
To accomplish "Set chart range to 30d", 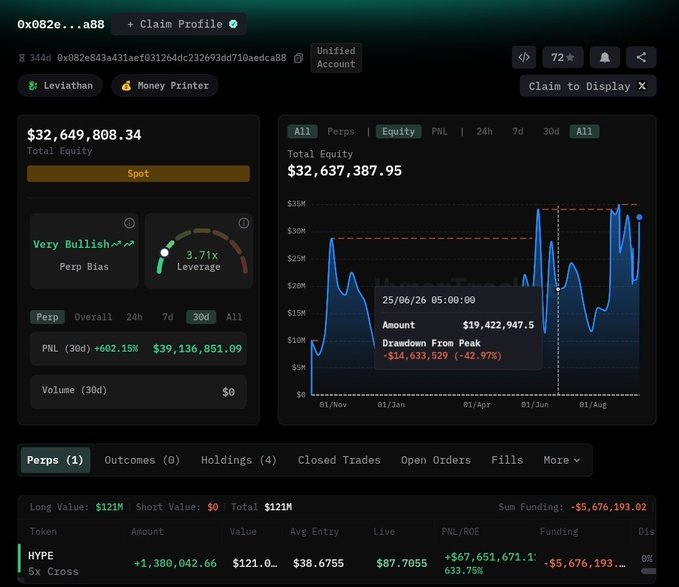I will coord(551,132).
